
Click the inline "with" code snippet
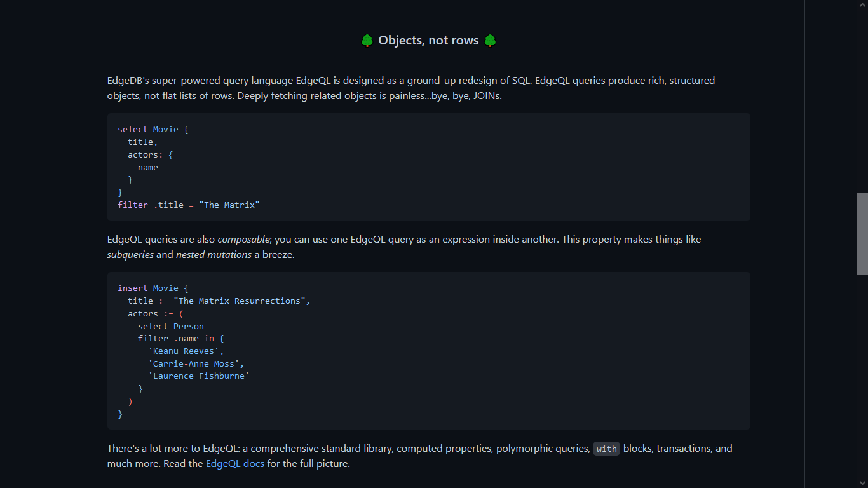pos(606,449)
